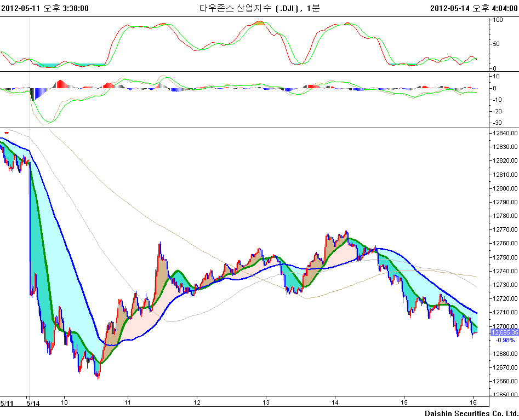Select the 5/11 date marker on time axis
The height and width of the screenshot is (420, 519).
point(7,403)
